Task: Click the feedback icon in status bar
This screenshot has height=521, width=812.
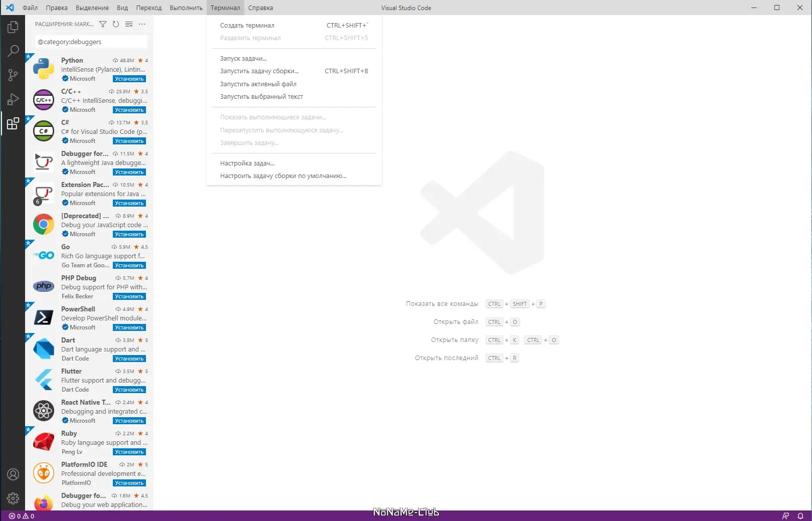Action: [785, 516]
